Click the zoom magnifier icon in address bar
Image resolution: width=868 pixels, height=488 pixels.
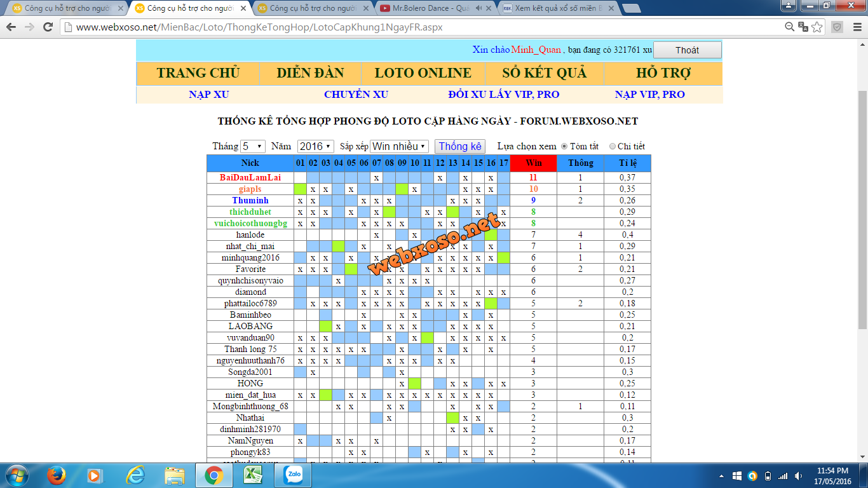(790, 27)
